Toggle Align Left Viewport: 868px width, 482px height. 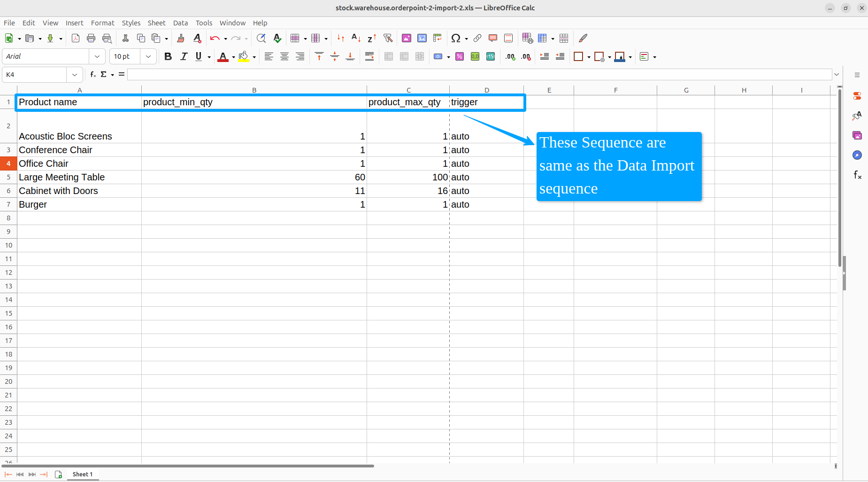(269, 57)
